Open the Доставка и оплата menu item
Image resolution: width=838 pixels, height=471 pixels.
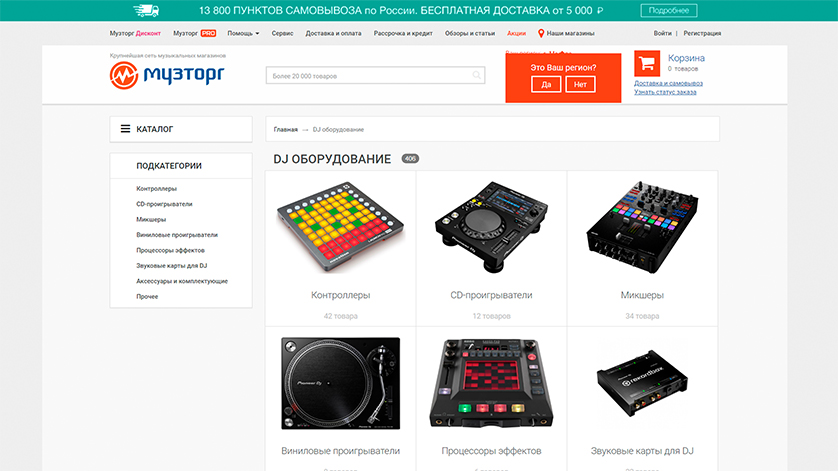pos(333,33)
